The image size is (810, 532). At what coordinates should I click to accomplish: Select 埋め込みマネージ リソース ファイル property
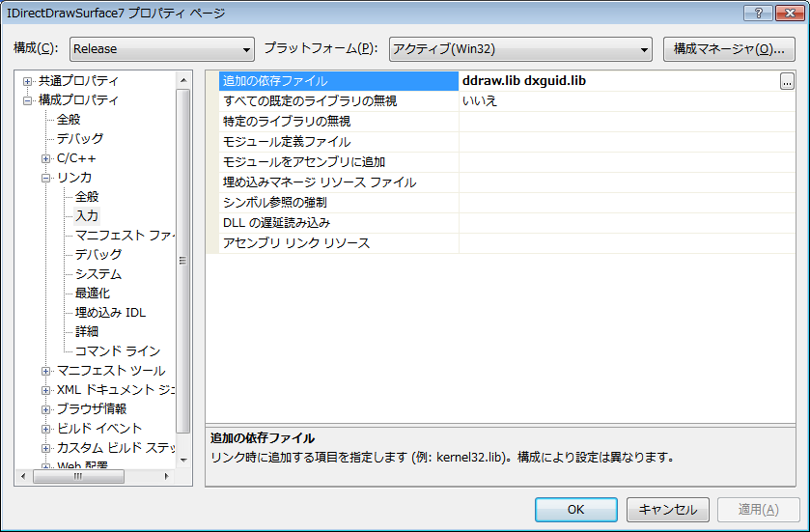coord(338,182)
